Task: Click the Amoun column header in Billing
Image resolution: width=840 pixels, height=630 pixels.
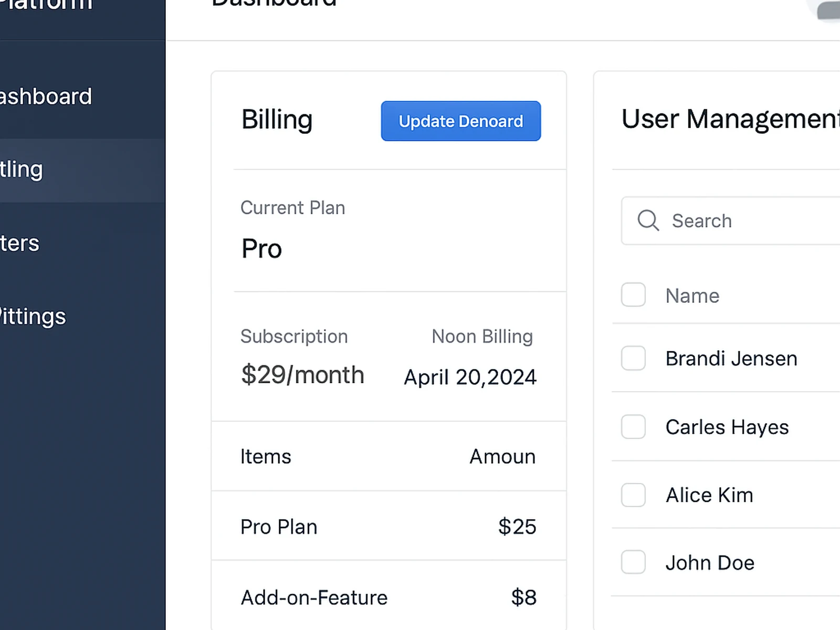Action: tap(502, 457)
